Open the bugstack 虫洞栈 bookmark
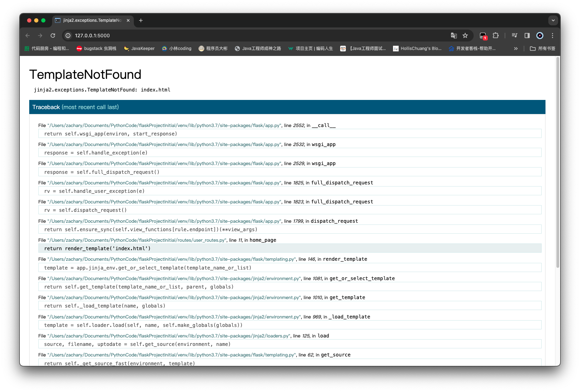Image resolution: width=580 pixels, height=392 pixels. [96, 49]
